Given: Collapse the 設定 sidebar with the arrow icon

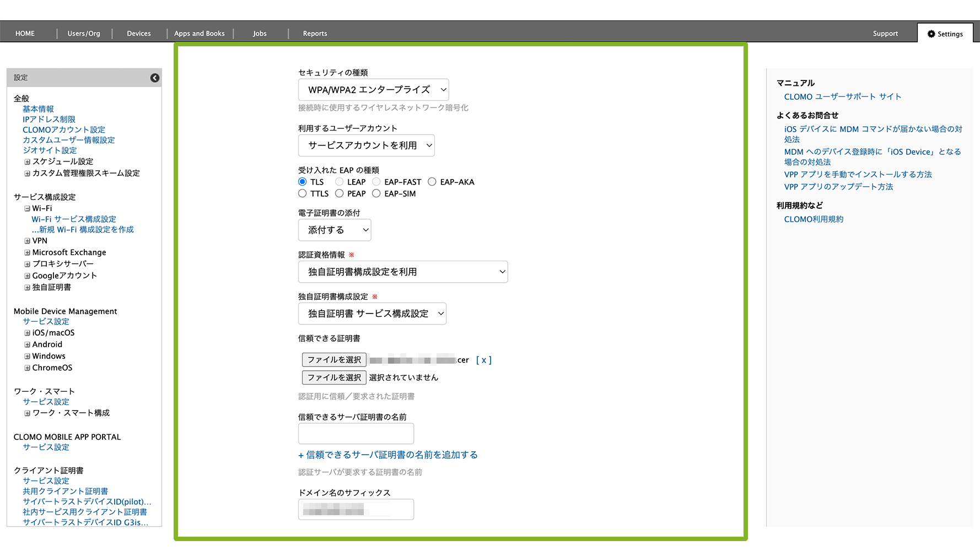Looking at the screenshot, I should click(155, 78).
